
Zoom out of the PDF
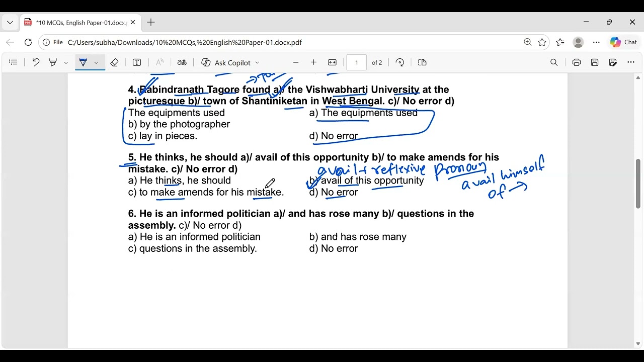pyautogui.click(x=296, y=62)
